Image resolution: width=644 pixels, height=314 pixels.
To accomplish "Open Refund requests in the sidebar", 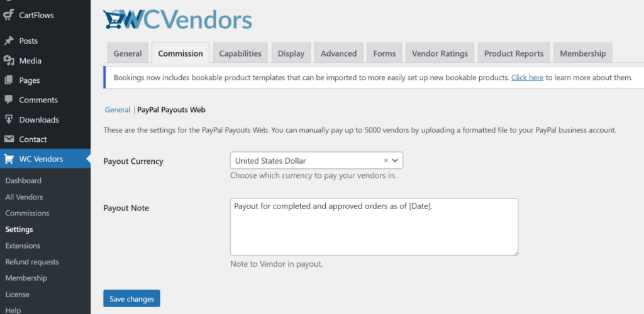I will [32, 262].
